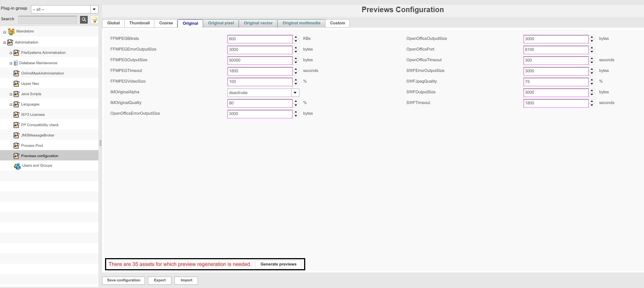
Task: Click the FFMPEGOutputSize value field
Action: pyautogui.click(x=260, y=60)
